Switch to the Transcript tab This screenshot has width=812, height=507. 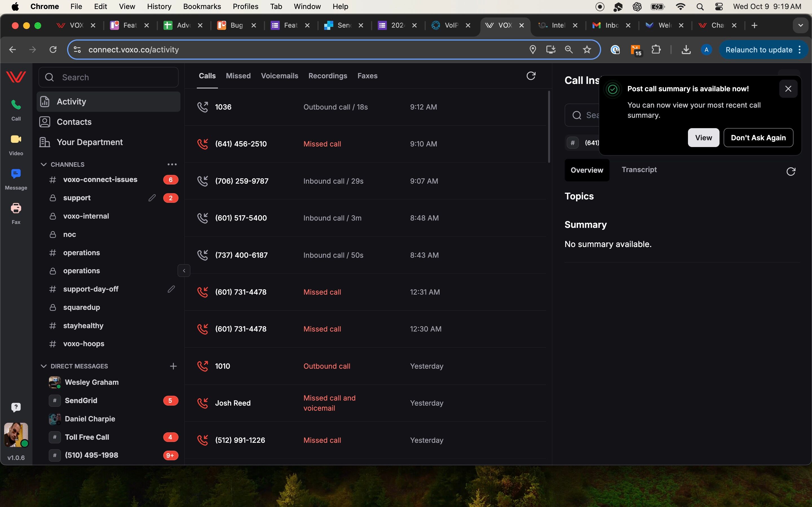(639, 170)
